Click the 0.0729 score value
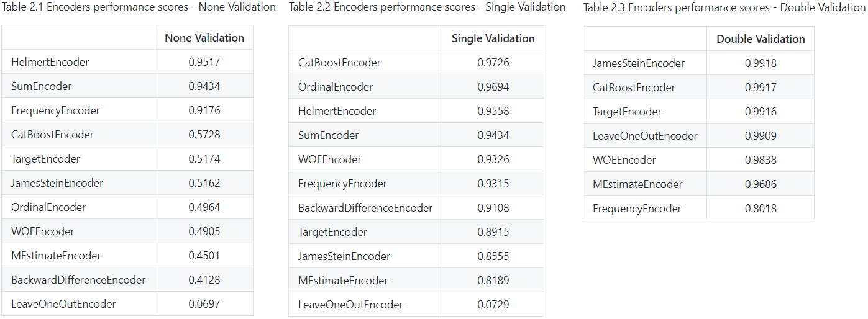 point(493,305)
